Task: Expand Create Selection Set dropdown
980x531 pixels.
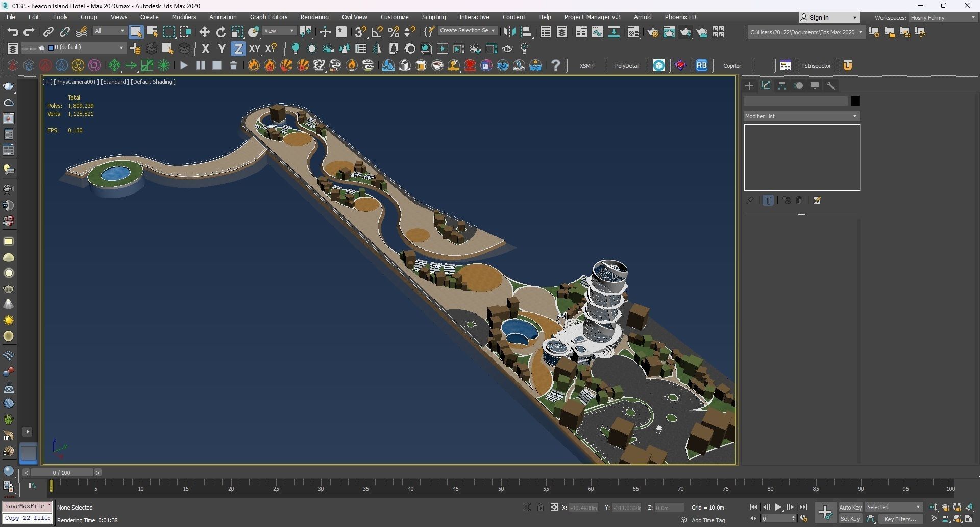Action: point(467,31)
